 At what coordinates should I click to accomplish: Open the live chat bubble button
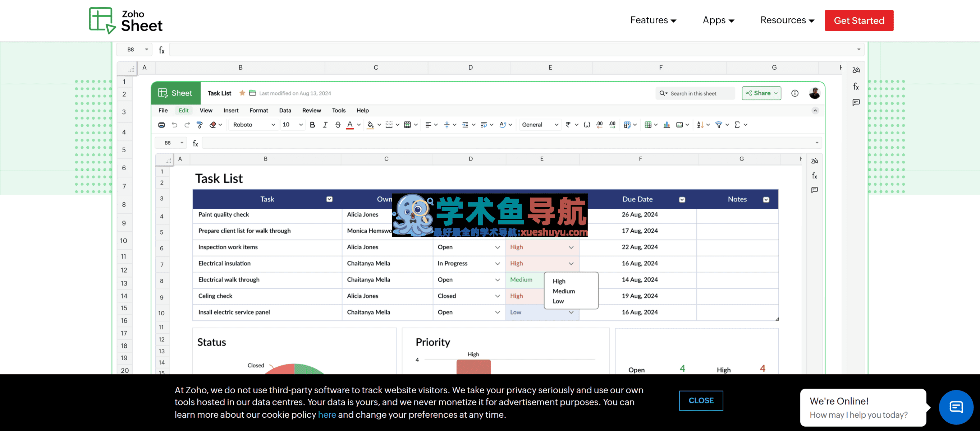tap(956, 407)
